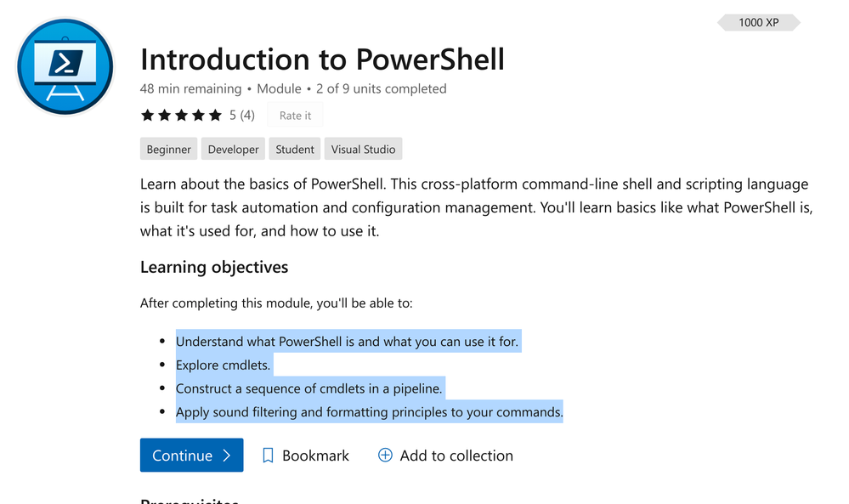The image size is (849, 504).
Task: Click the first rating star
Action: click(147, 115)
